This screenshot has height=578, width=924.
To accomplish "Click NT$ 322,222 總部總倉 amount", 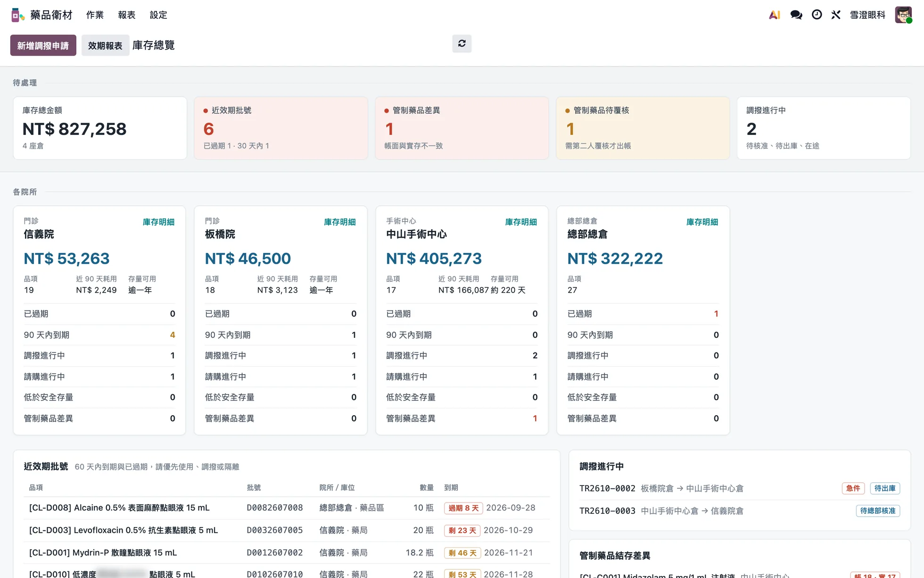I will [x=615, y=259].
